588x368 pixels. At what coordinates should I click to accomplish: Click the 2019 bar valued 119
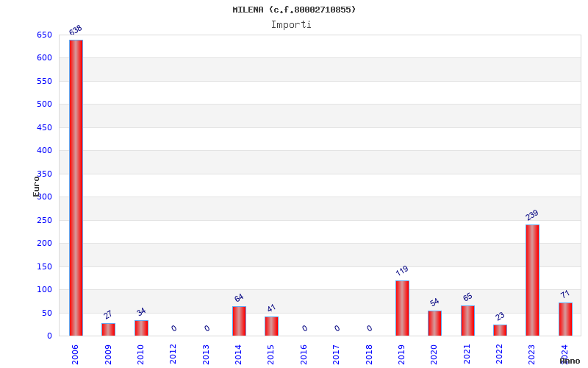coord(402,308)
